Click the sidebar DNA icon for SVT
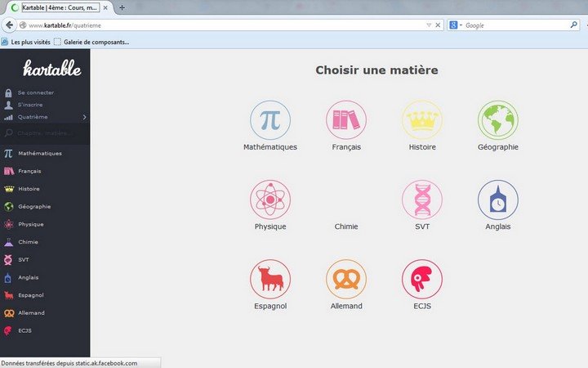The image size is (588, 368). pos(8,259)
